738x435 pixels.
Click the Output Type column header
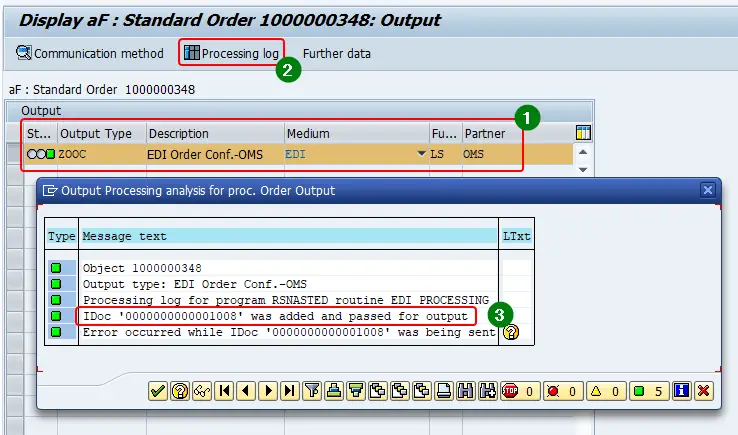[102, 134]
